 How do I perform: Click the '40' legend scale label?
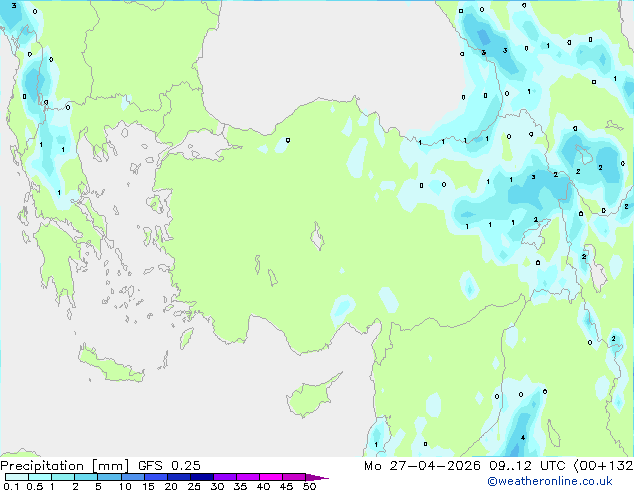point(264,486)
